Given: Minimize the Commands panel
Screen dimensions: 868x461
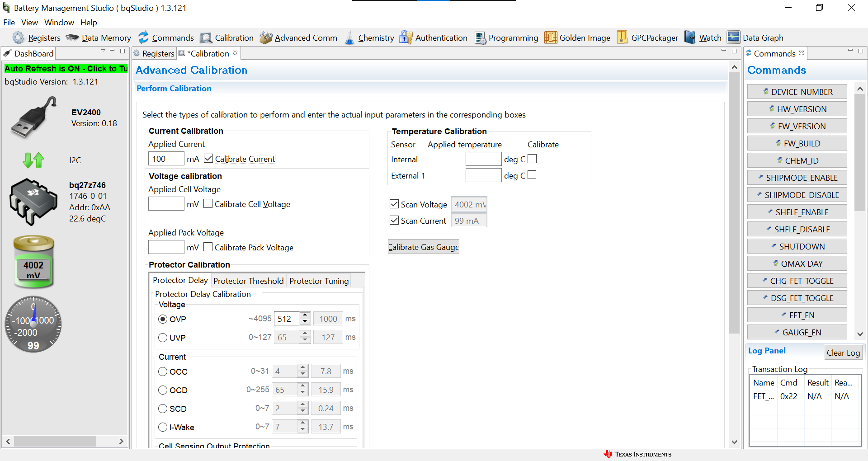Looking at the screenshot, I should (x=850, y=51).
